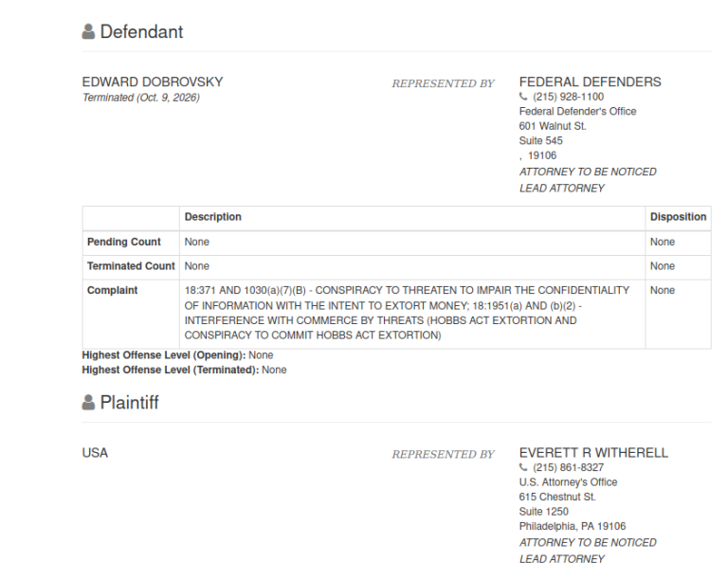728x580 pixels.
Task: Select the Defendant heading
Action: coord(141,31)
